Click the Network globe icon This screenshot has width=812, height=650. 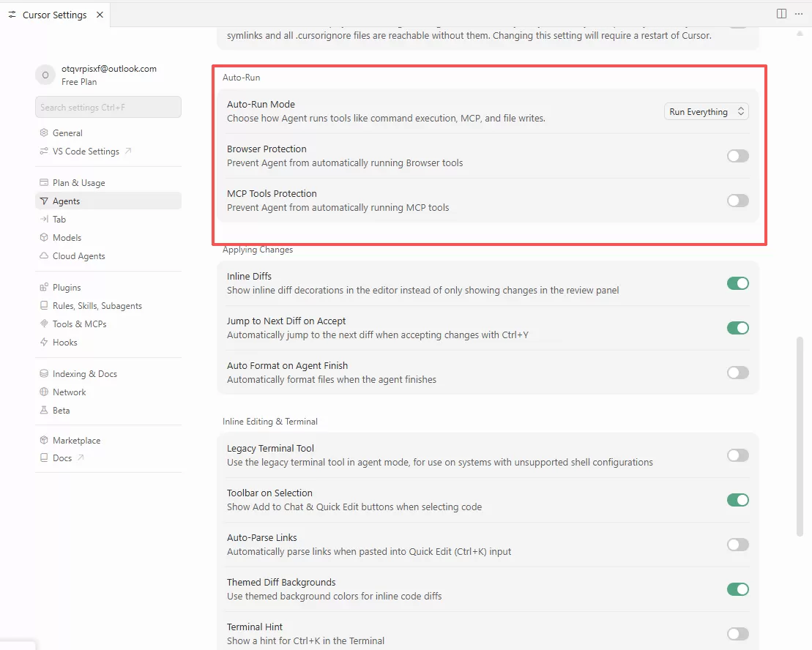[44, 392]
